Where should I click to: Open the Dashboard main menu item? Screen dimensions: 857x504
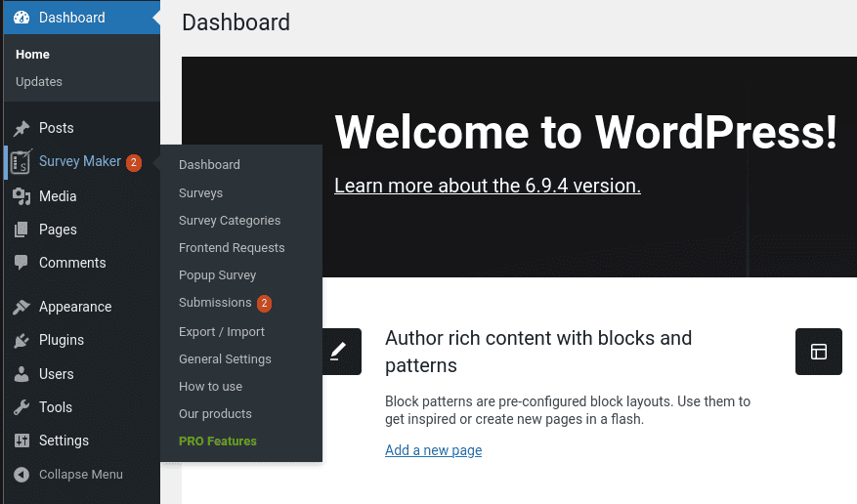(82, 18)
